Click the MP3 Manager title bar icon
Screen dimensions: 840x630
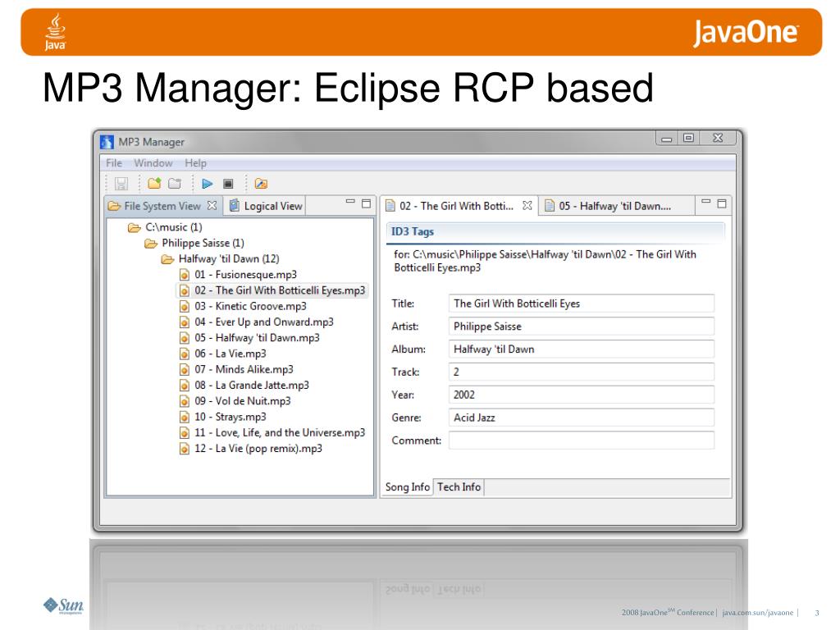click(107, 142)
